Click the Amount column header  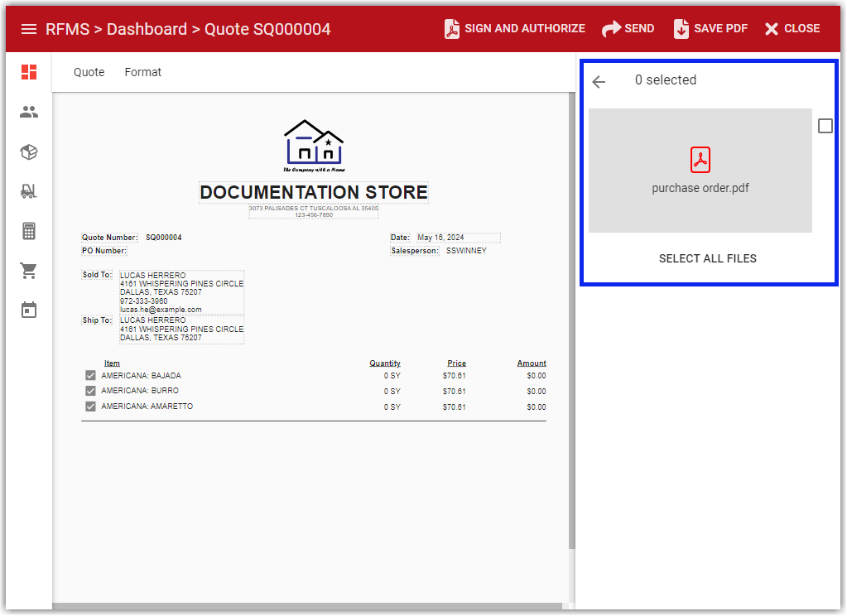[532, 363]
